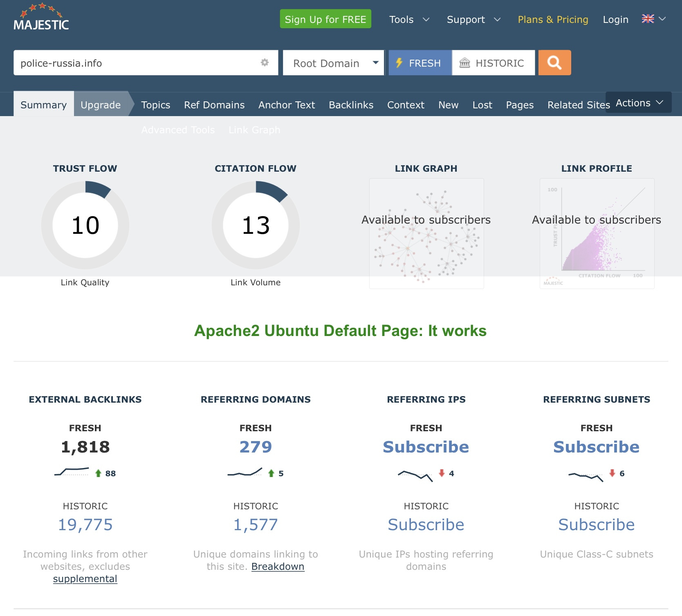Click the Referring IPs sparkline chart
The image size is (682, 616).
(x=415, y=476)
